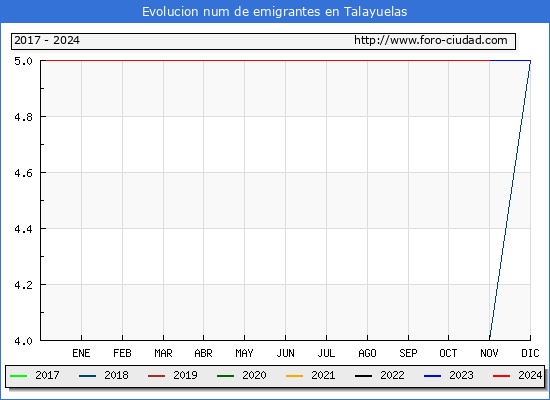Click the legend label '2019'
Viewport: 550px width, 400px height.
(185, 375)
